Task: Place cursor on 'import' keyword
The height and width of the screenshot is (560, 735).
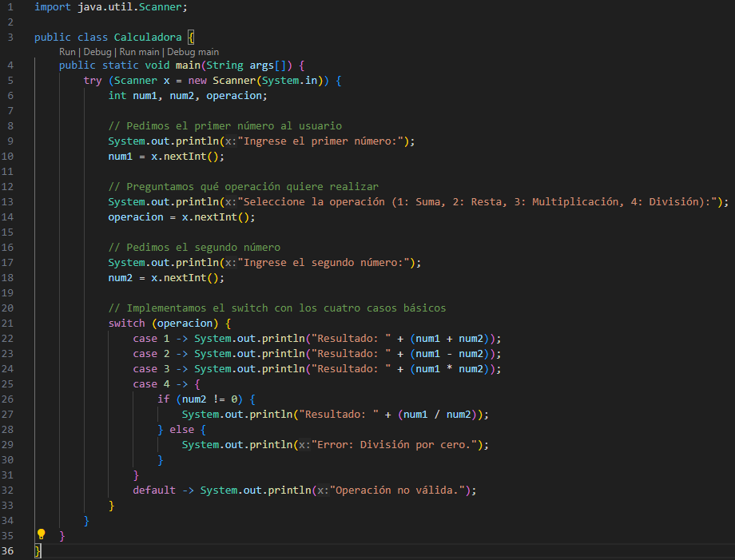Action: [x=53, y=7]
